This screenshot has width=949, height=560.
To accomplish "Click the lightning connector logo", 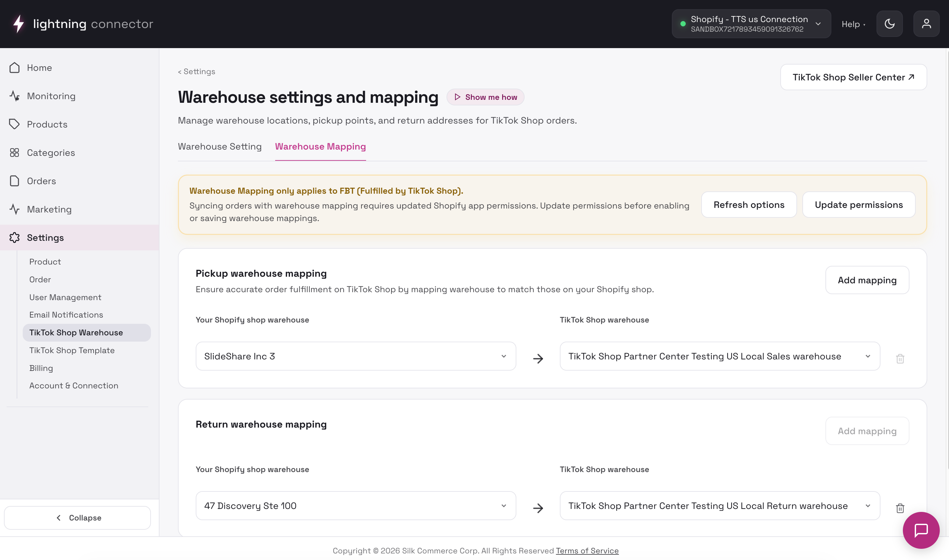I will (82, 24).
